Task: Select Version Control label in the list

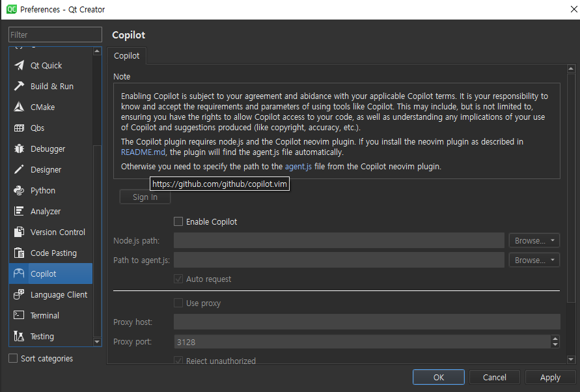Action: [x=58, y=232]
